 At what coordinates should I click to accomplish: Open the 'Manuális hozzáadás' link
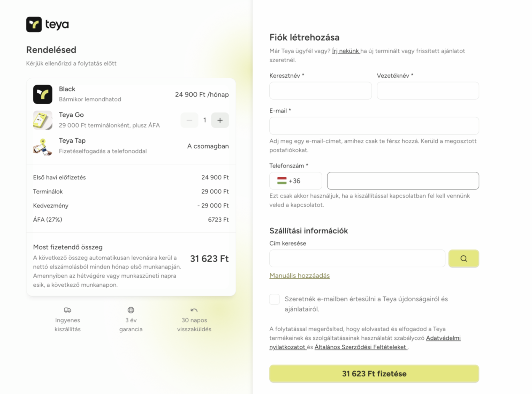click(x=299, y=276)
